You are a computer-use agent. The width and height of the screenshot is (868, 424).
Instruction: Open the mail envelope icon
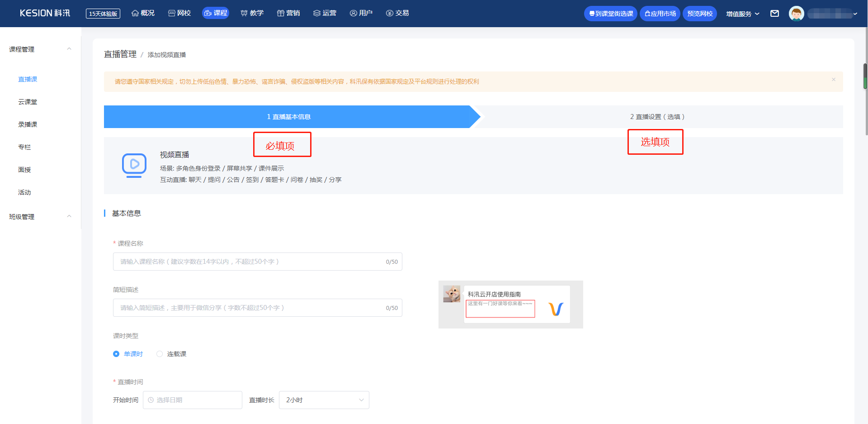[774, 14]
